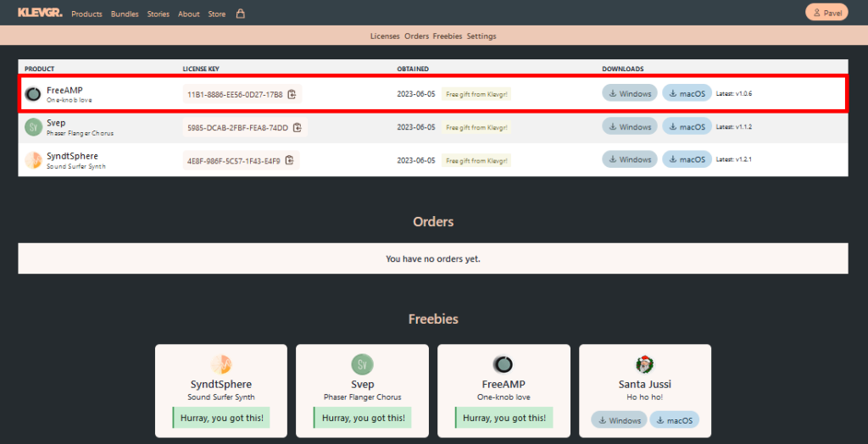Screen dimensions: 868x444
Task: Click the FreeAMP product icon in table
Action: tap(33, 94)
